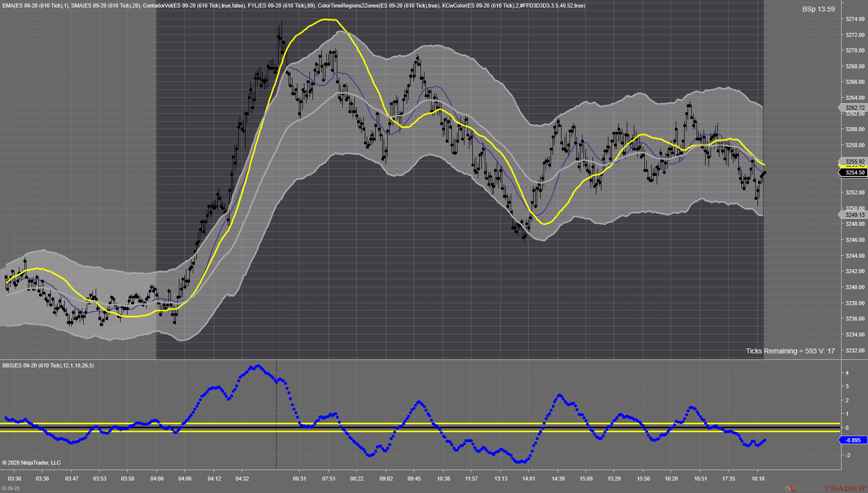Click the 04:12 time axis label
The image size is (868, 493).
coord(214,479)
